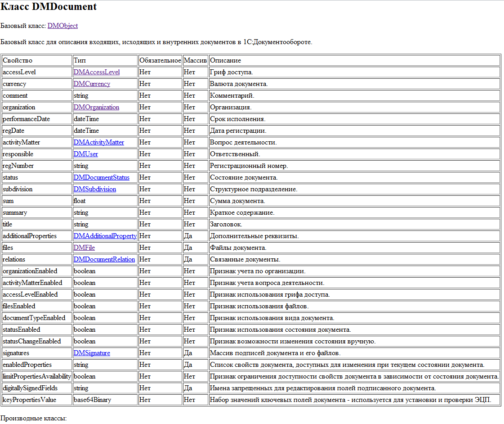This screenshot has height=424, width=504.
Task: Click the status property cell
Action: point(37,177)
